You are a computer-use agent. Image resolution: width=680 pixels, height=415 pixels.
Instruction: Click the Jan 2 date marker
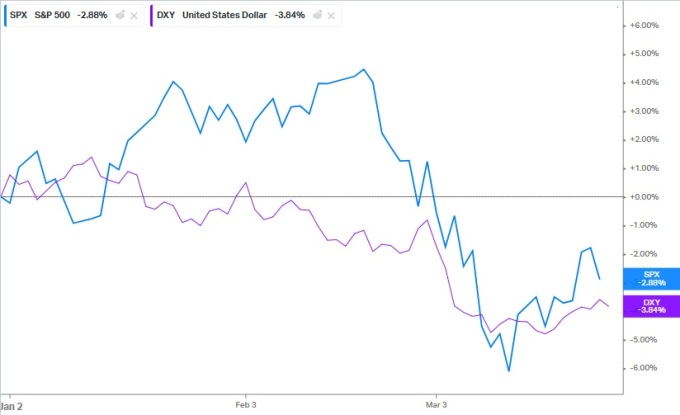pos(10,406)
